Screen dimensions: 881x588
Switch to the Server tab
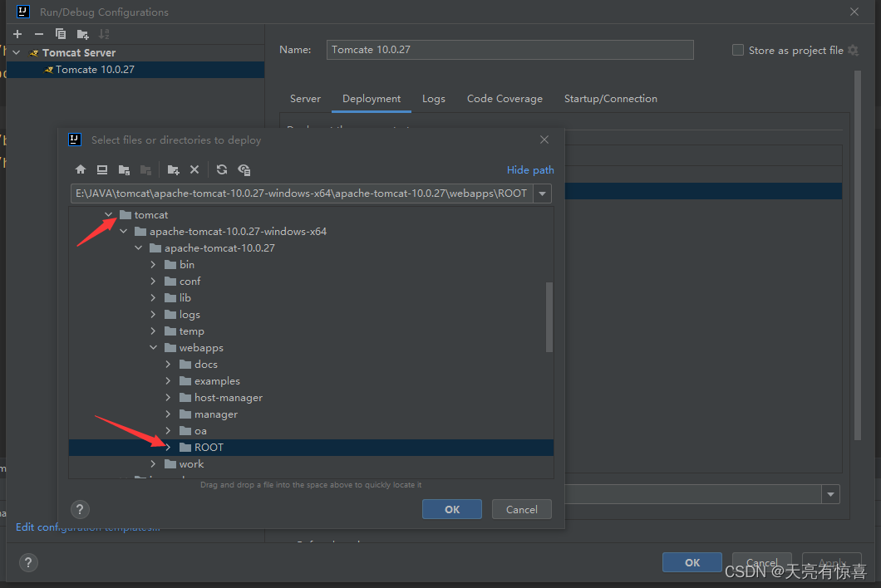pos(305,99)
